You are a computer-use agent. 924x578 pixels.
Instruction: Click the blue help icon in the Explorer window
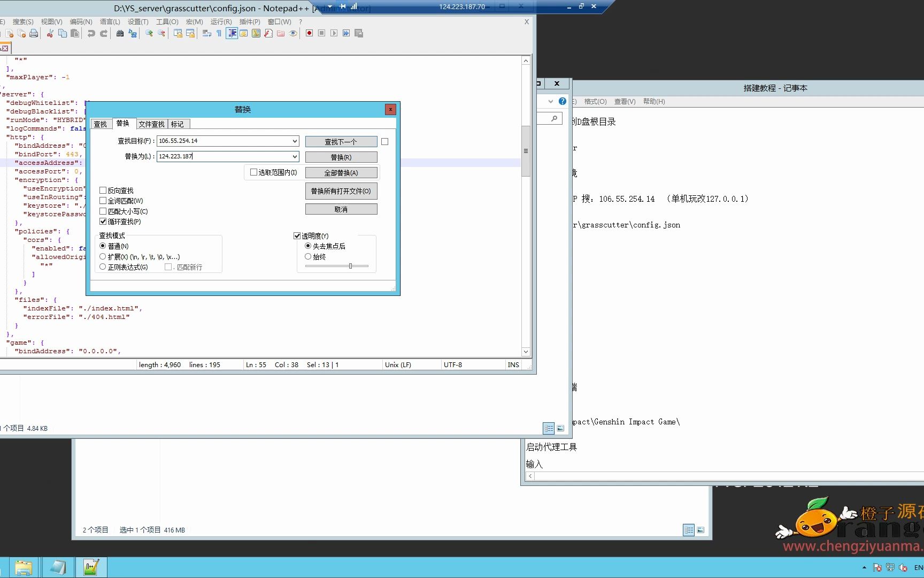tap(563, 101)
